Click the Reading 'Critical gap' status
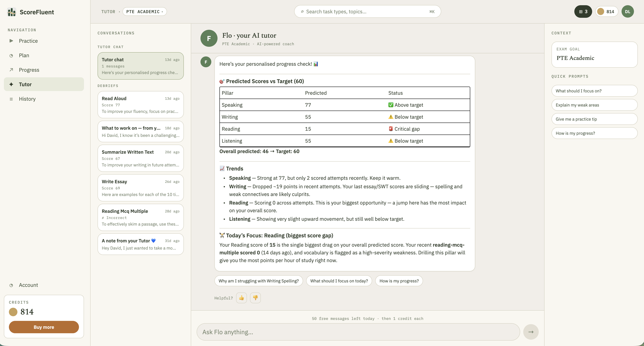Image resolution: width=644 pixels, height=346 pixels. tap(404, 129)
